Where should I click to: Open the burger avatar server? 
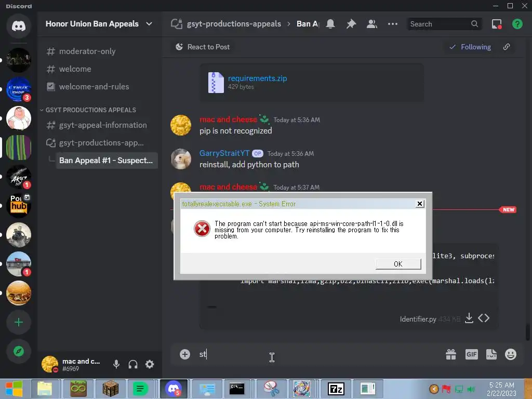(x=19, y=293)
